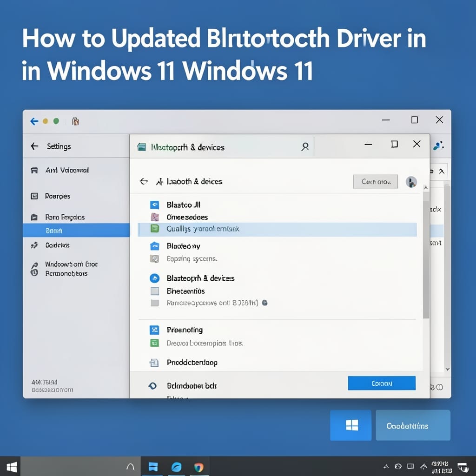Viewport: 476px width, 476px height.
Task: Select the 'Roarges' sidebar item
Action: tap(57, 196)
